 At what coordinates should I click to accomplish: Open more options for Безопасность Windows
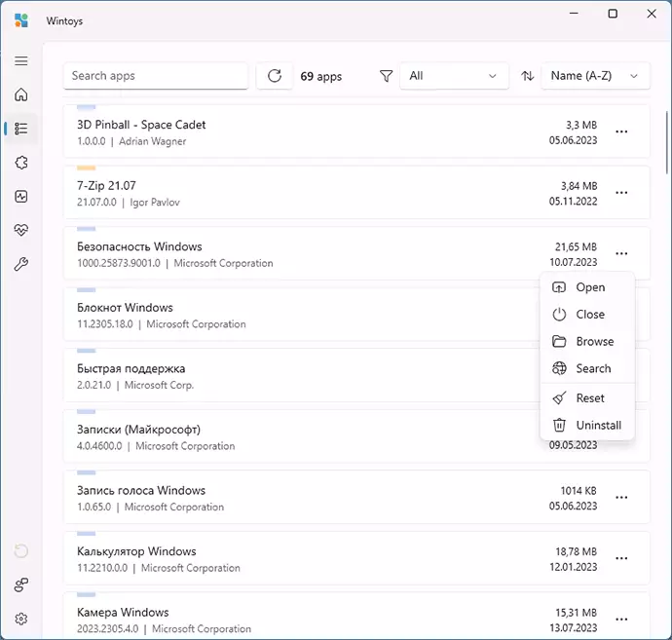pyautogui.click(x=621, y=253)
